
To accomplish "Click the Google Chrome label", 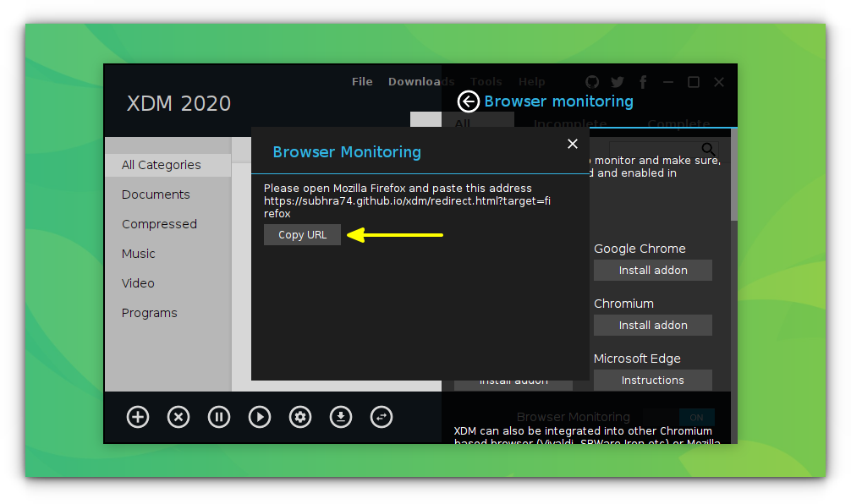I will [640, 249].
